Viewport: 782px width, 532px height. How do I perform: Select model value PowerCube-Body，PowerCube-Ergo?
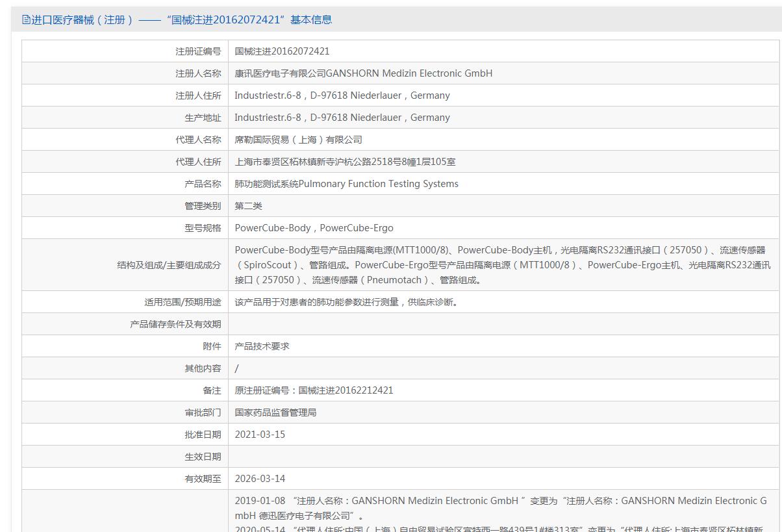(x=314, y=228)
